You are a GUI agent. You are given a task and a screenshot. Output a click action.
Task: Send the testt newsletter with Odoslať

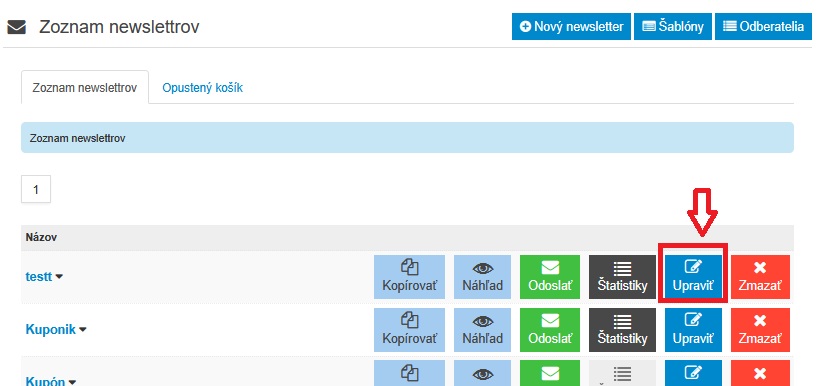click(x=550, y=277)
